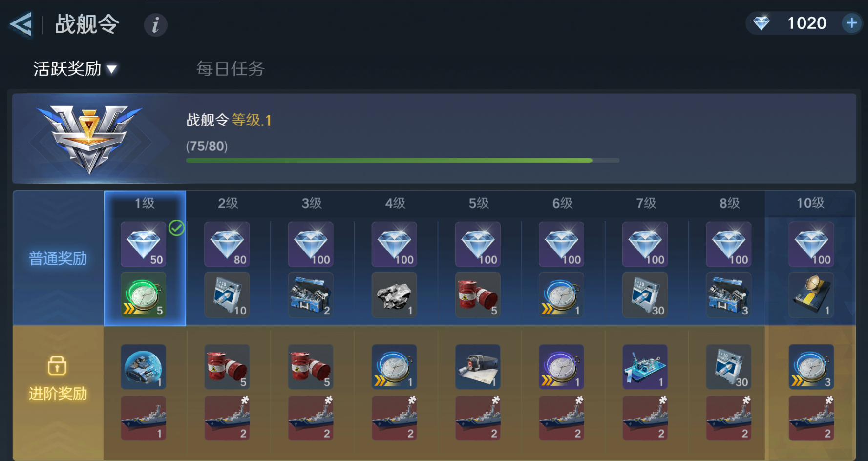
Task: Select the level 10 advanced warship reward
Action: click(811, 418)
